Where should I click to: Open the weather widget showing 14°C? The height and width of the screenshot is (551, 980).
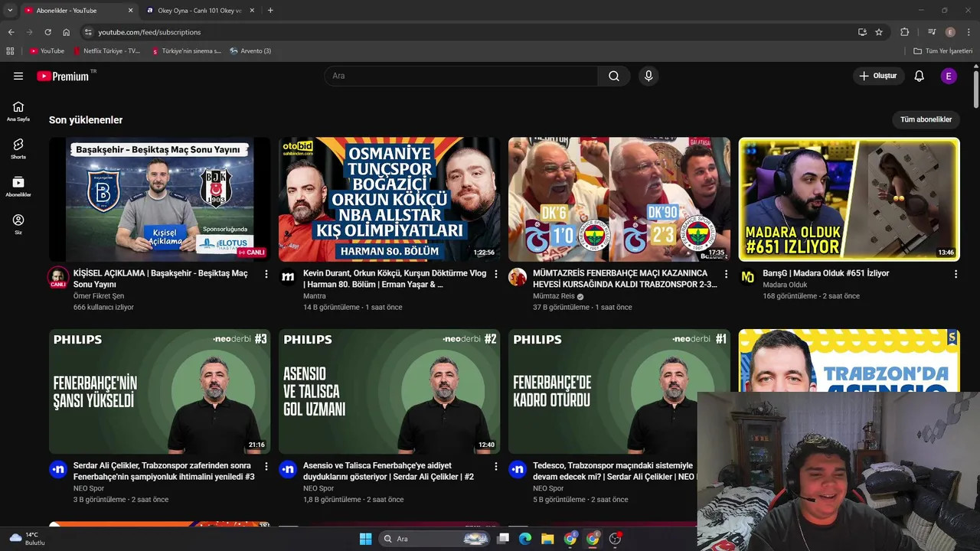[x=27, y=539]
